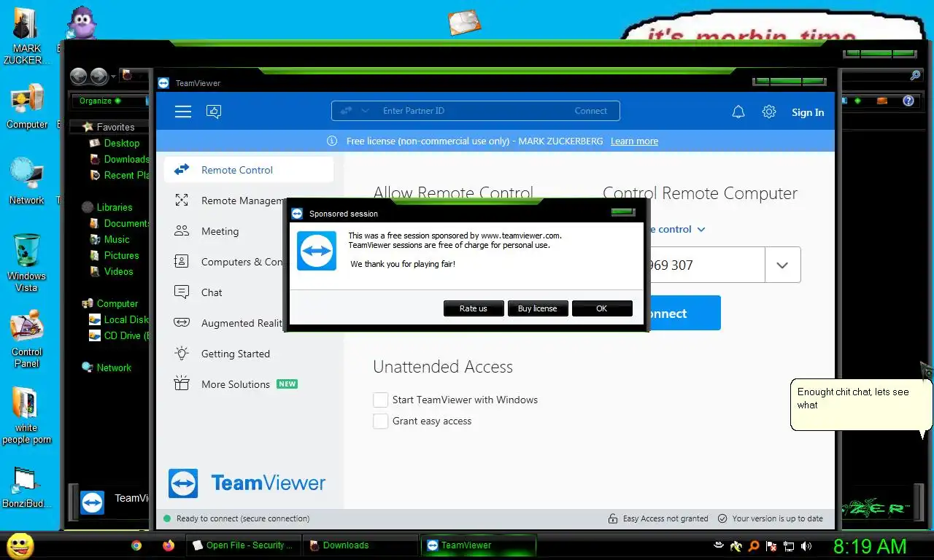Select Pictures in Explorer Libraries
934x560 pixels.
click(x=121, y=255)
